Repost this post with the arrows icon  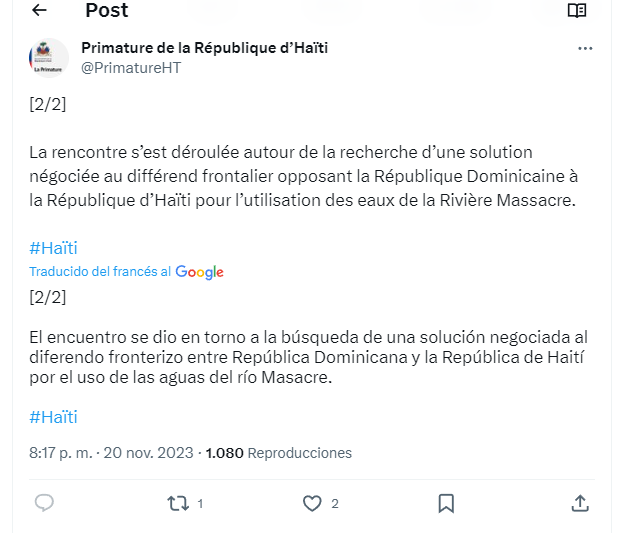coord(178,503)
